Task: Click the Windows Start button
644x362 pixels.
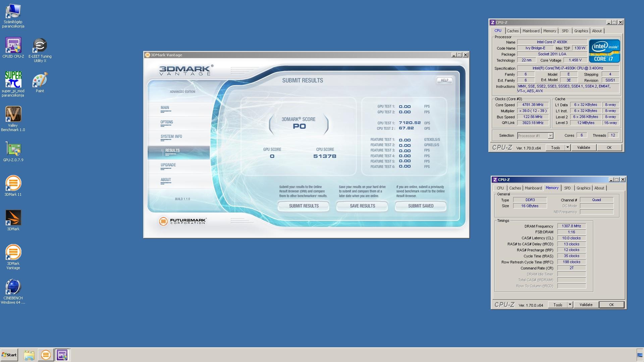Action: pos(9,355)
